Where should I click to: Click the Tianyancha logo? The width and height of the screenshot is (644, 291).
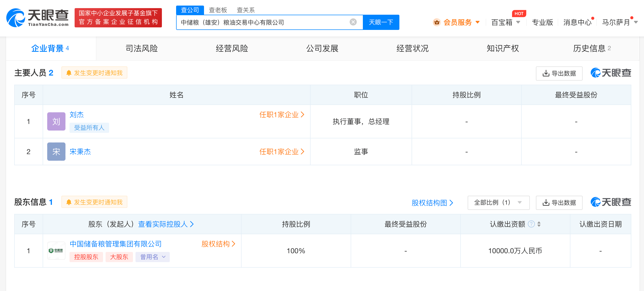point(38,18)
